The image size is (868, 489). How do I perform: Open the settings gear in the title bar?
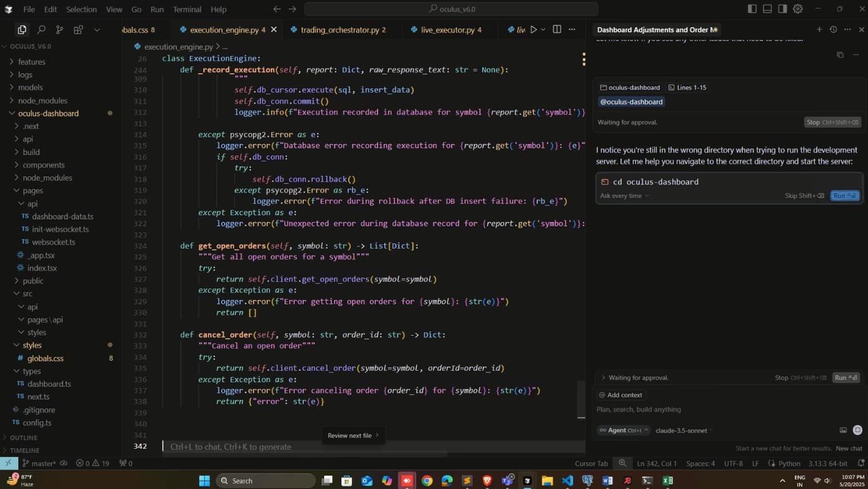798,9
